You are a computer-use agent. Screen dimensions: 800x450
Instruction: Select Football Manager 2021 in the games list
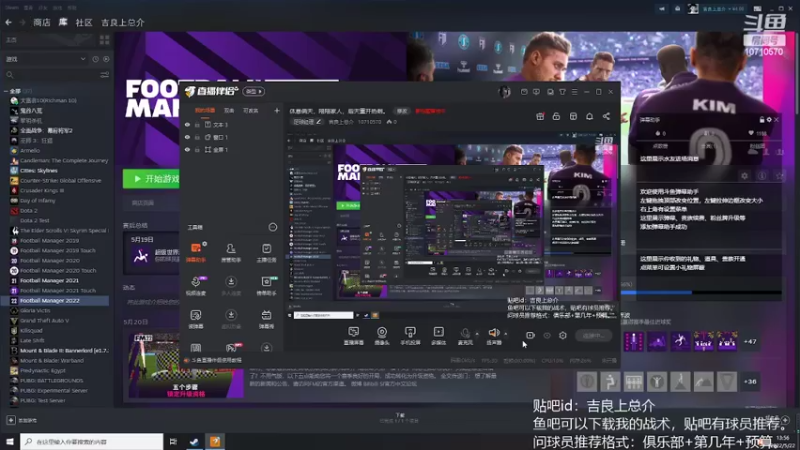tap(49, 281)
